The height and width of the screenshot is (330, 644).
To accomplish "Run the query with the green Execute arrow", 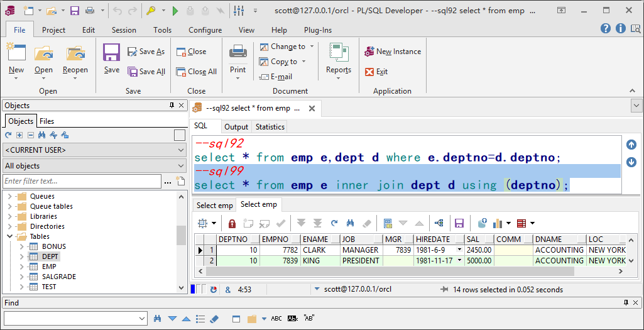I will click(x=175, y=11).
